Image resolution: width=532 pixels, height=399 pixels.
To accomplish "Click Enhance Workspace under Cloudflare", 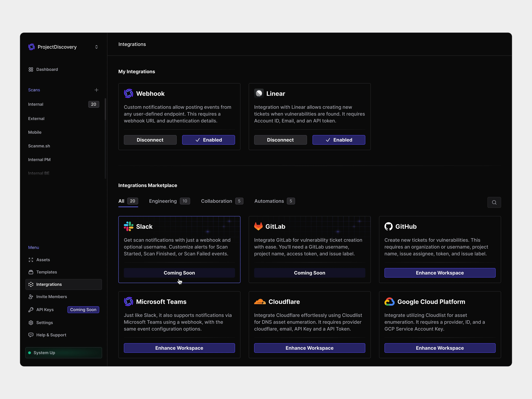I will pyautogui.click(x=310, y=348).
